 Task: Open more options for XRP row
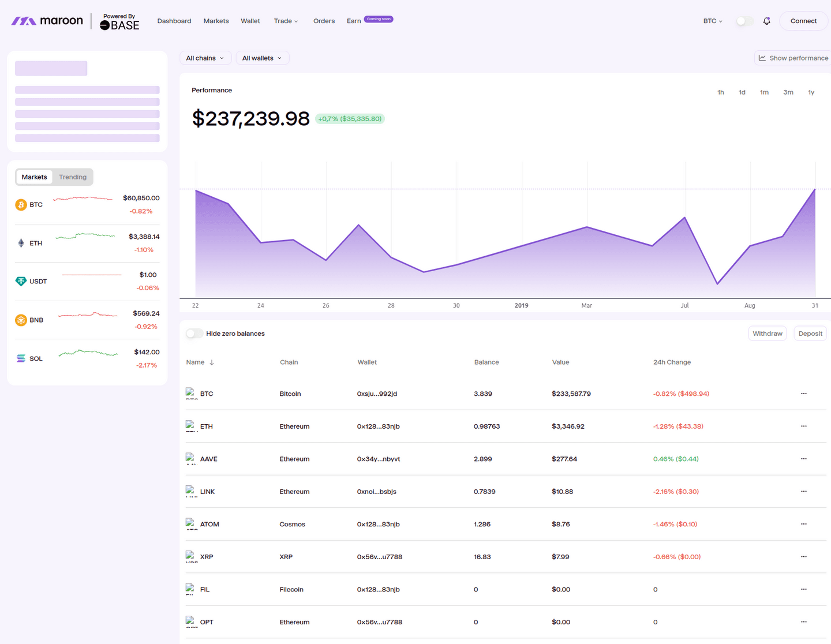pos(804,556)
